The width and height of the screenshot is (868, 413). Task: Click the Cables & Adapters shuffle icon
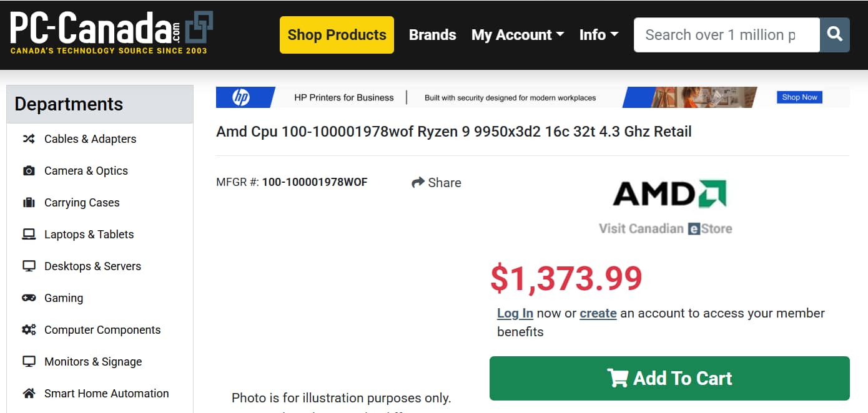(x=29, y=139)
